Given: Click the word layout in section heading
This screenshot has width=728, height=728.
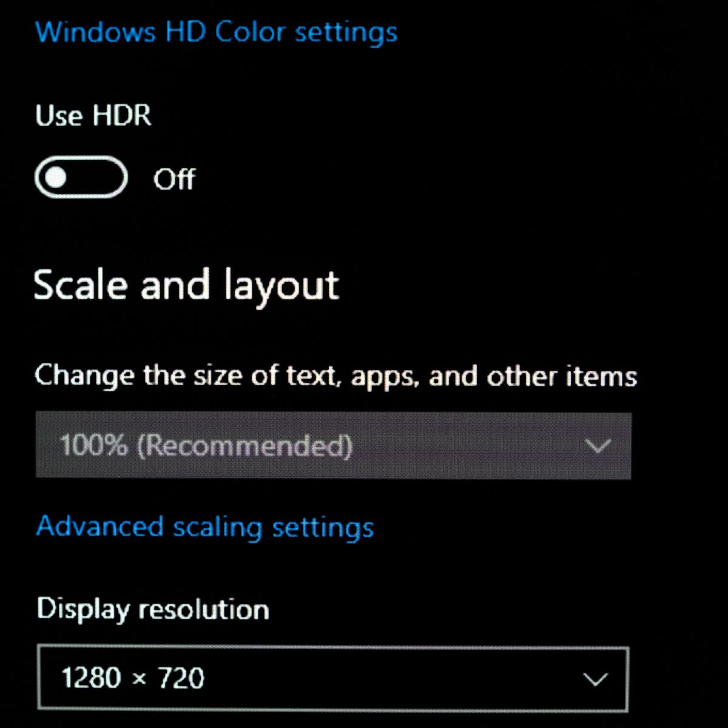Looking at the screenshot, I should (281, 286).
